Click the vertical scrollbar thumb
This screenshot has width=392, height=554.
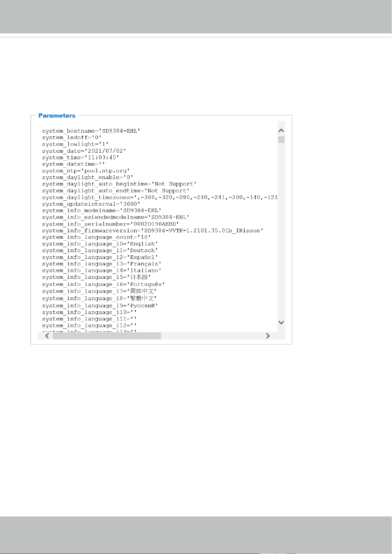tap(281, 139)
